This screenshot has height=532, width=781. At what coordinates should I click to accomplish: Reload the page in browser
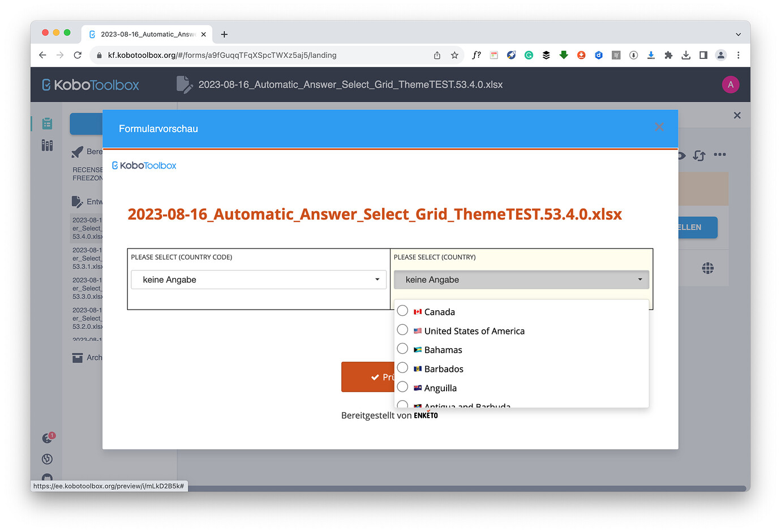tap(78, 55)
